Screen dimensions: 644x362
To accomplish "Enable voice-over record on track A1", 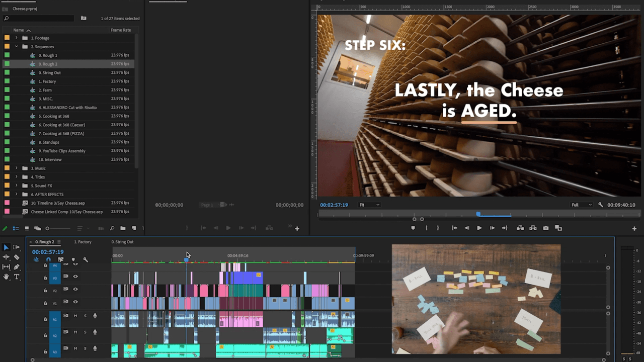I will [x=95, y=316].
